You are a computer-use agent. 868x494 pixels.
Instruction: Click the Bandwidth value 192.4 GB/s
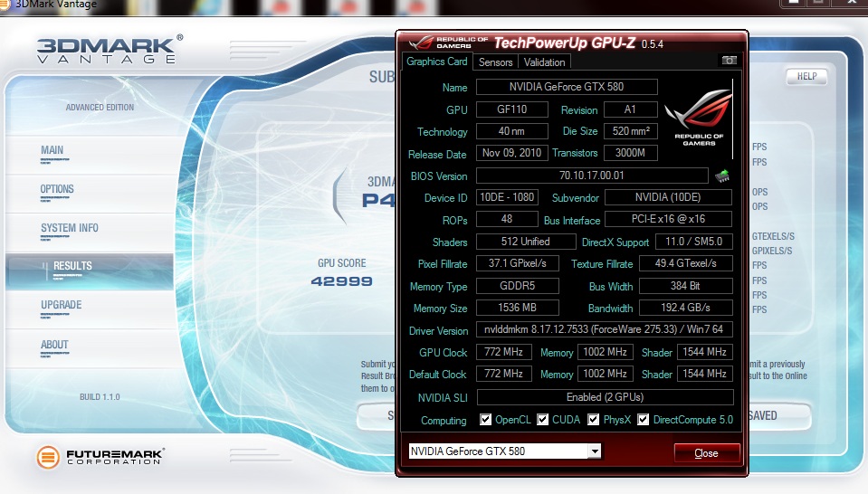[x=686, y=307]
